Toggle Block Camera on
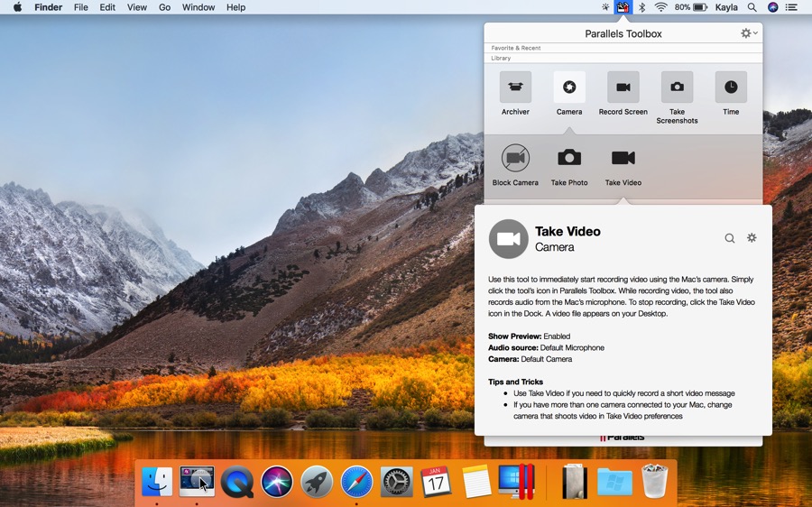 pyautogui.click(x=515, y=158)
